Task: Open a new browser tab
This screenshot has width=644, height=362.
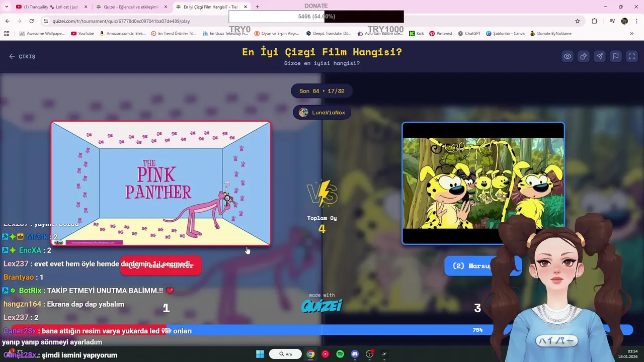Action: [x=258, y=7]
